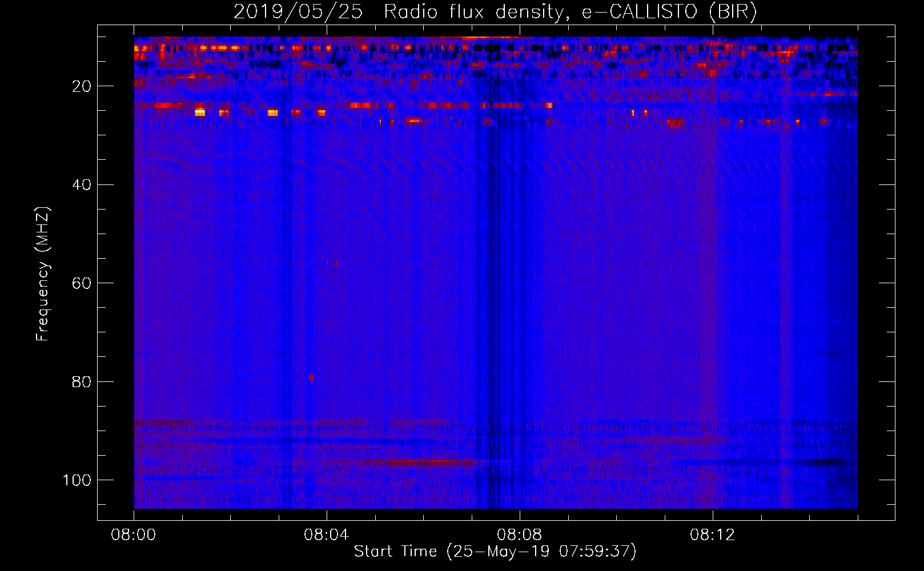Click the isolated red spot near 80 MHz
The height and width of the screenshot is (571, 924).
(311, 377)
